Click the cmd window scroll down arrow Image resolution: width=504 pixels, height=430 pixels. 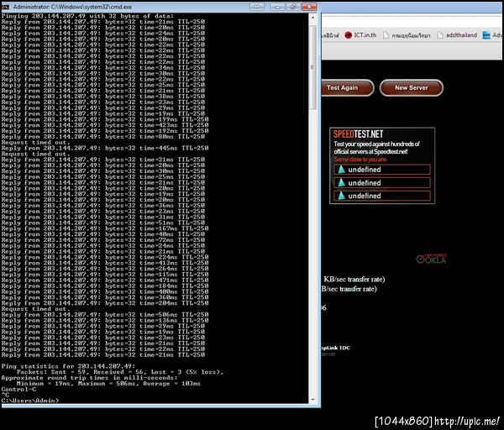point(313,400)
